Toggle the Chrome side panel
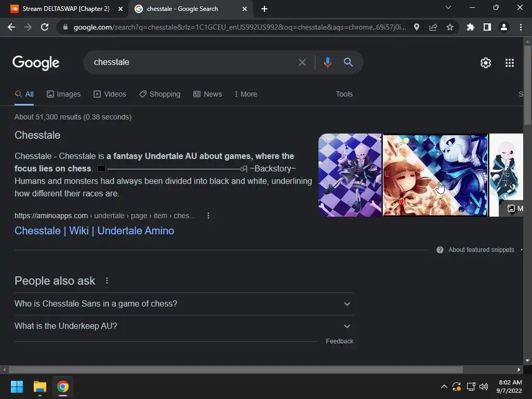The width and height of the screenshot is (532, 399). pos(487,27)
